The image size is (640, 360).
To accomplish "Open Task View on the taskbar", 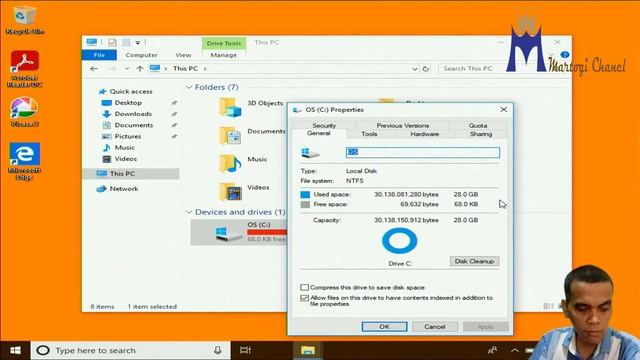I will pos(245,350).
